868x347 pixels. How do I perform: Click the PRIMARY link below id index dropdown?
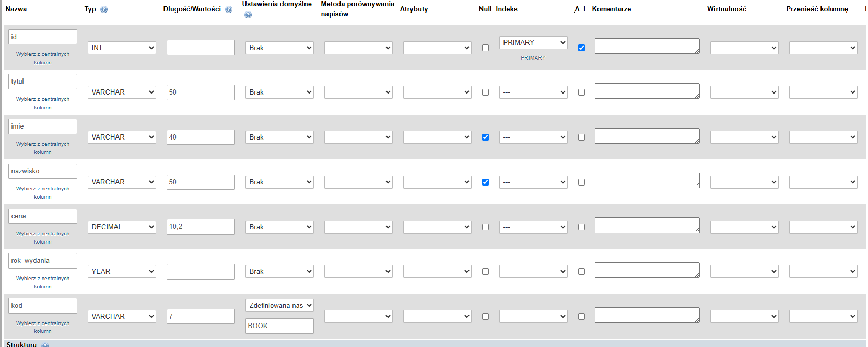click(x=533, y=57)
